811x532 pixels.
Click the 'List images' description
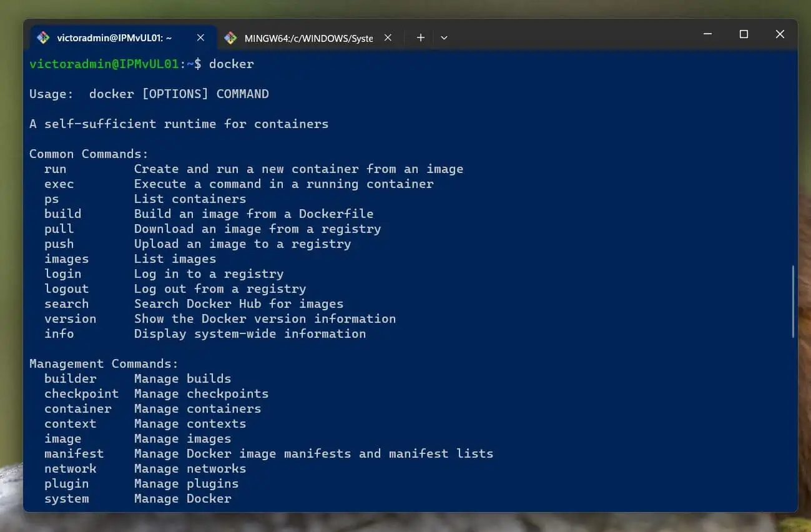pyautogui.click(x=175, y=259)
